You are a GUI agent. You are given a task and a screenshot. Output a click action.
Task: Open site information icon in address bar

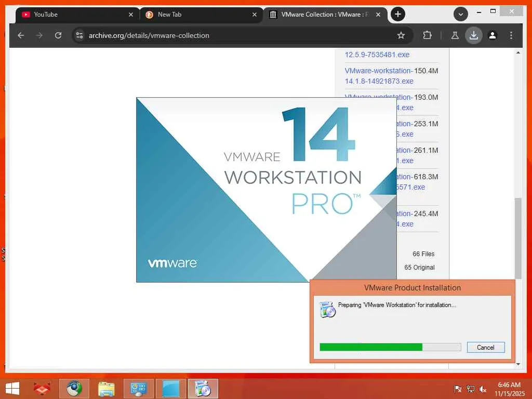point(79,35)
